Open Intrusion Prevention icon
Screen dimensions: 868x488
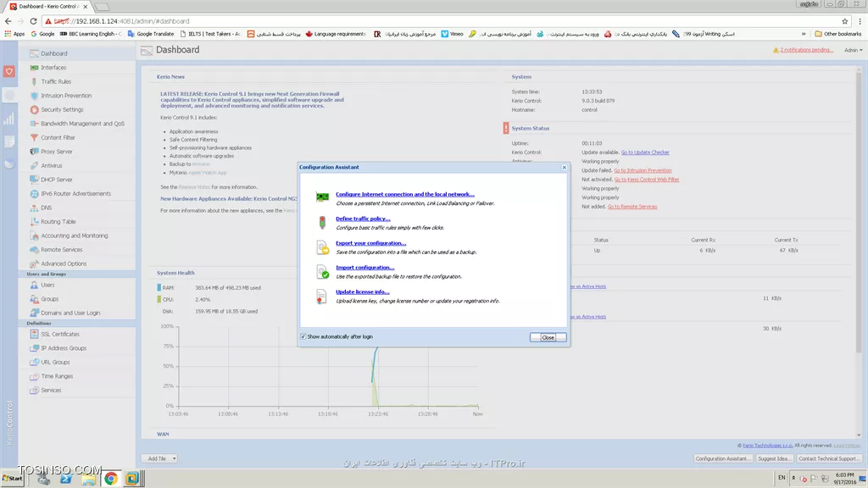coord(34,96)
